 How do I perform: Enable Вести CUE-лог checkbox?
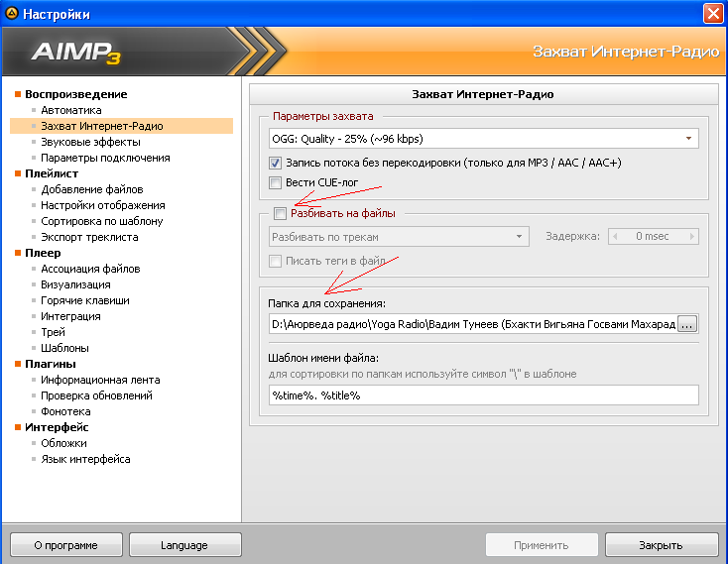coord(275,182)
